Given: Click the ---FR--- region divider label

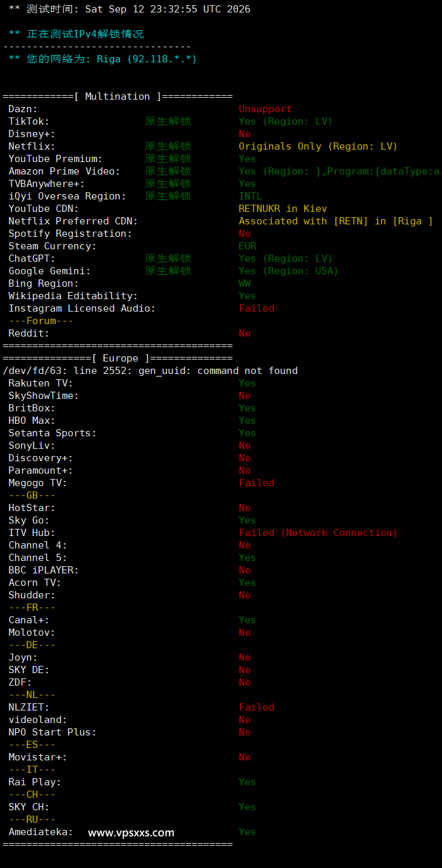Looking at the screenshot, I should [32, 608].
